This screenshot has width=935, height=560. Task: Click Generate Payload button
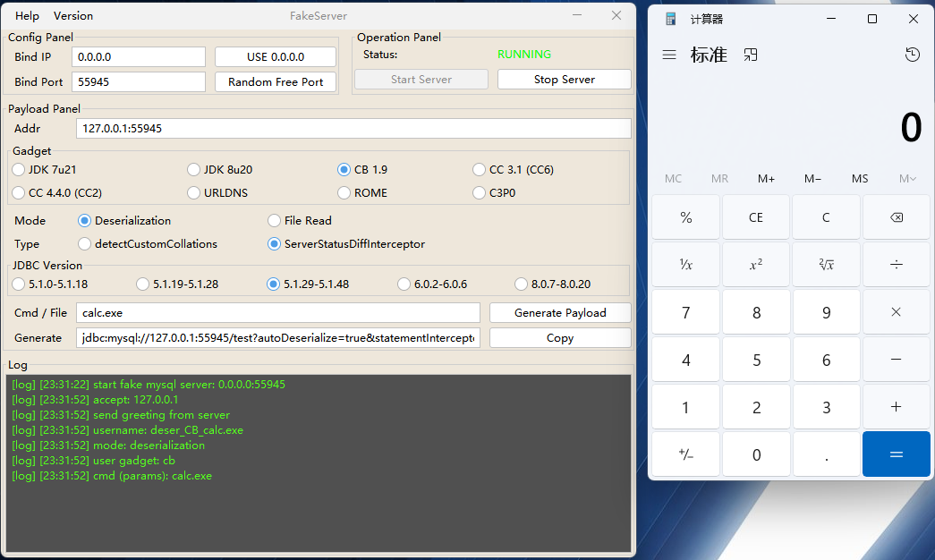point(560,312)
